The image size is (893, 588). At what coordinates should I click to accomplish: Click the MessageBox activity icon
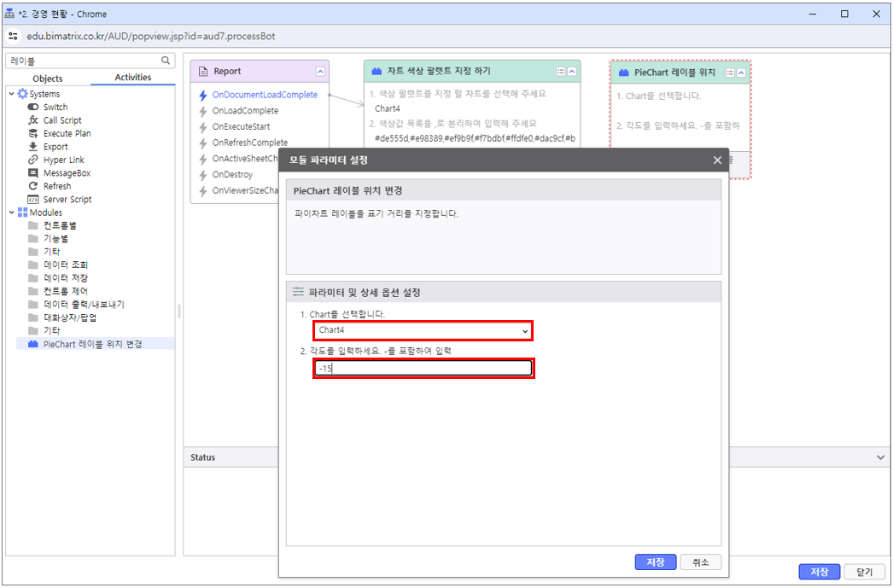tap(33, 173)
